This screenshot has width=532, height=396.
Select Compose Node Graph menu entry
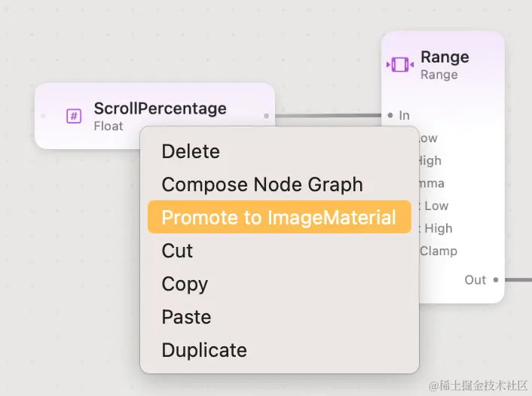(x=262, y=184)
